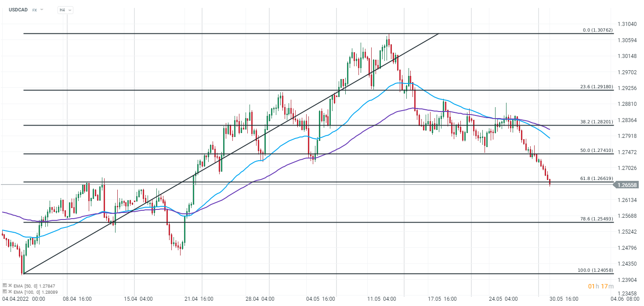Viewport: 644px width, 306px height.
Task: Click the 1.31040 price axis label
Action: tap(627, 24)
